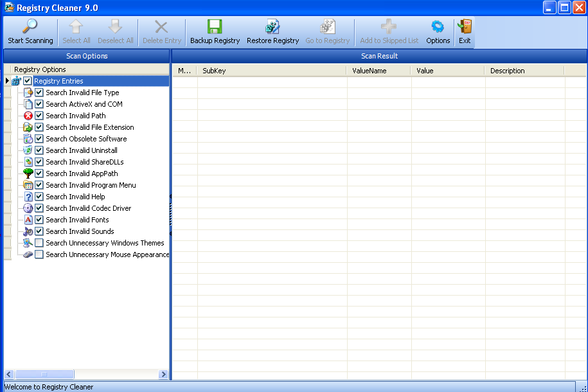The width and height of the screenshot is (588, 392).
Task: Uncheck Search ActiveX and COM checkbox
Action: pos(39,104)
